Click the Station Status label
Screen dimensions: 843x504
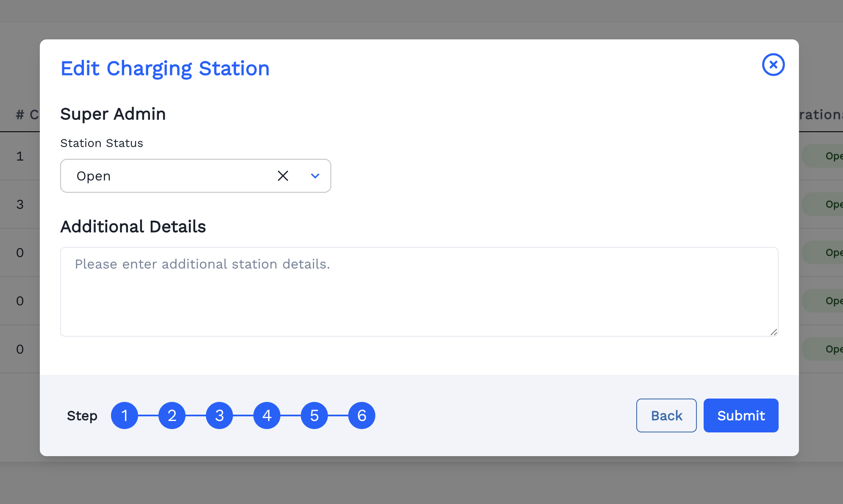(102, 143)
